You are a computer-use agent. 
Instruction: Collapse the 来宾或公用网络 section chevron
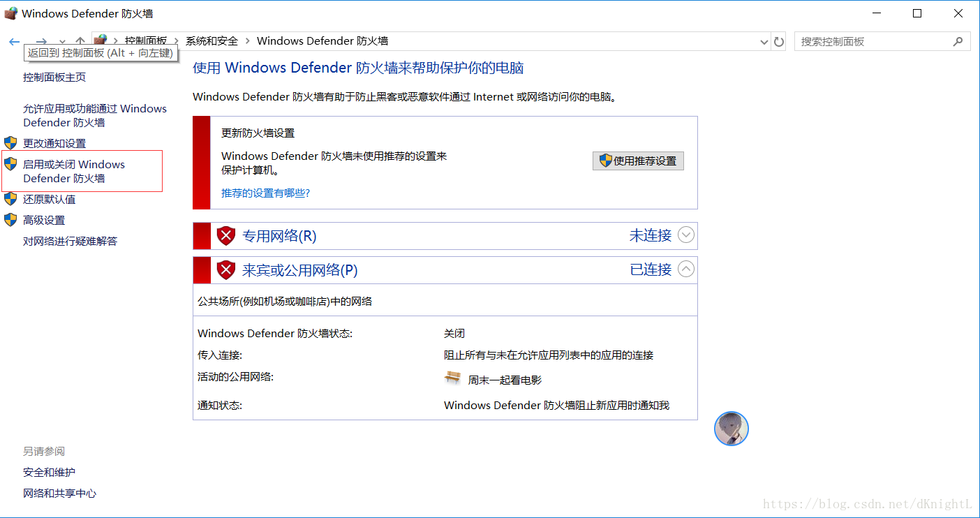(686, 269)
